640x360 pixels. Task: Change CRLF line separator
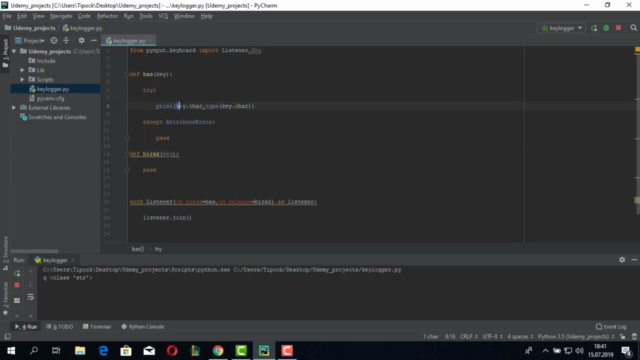(x=469, y=336)
